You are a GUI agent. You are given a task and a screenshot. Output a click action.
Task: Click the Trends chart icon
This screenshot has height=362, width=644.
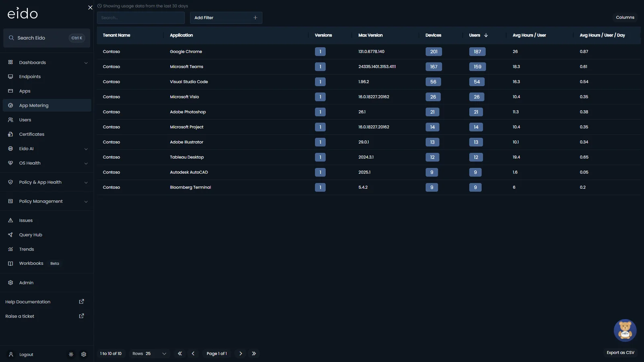pos(10,249)
